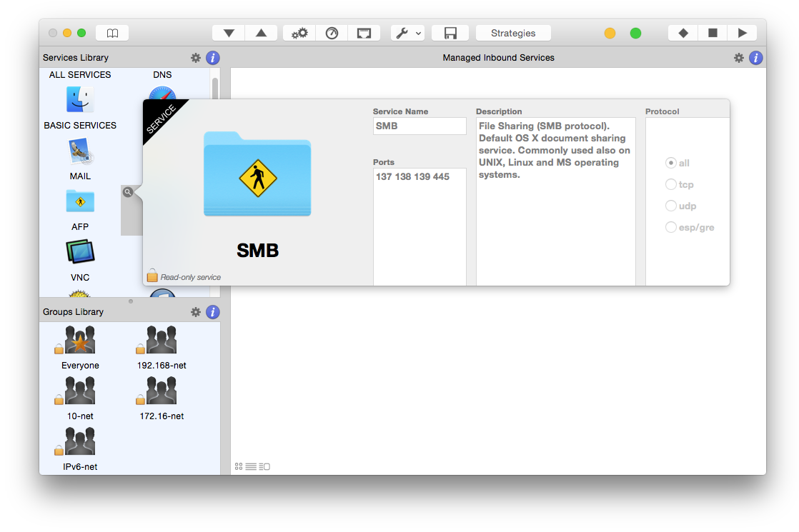Select the 'tcp' protocol radio button
This screenshot has height=532, width=799.
tap(670, 184)
